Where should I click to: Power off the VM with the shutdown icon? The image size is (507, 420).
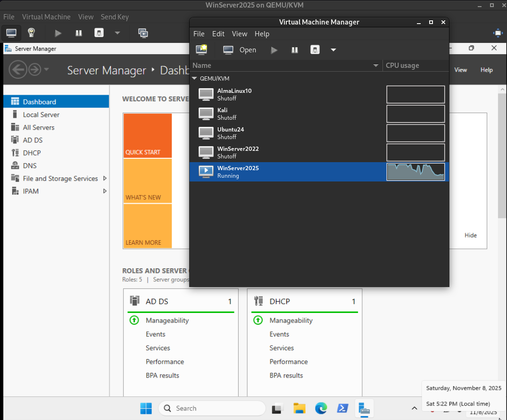pyautogui.click(x=99, y=33)
